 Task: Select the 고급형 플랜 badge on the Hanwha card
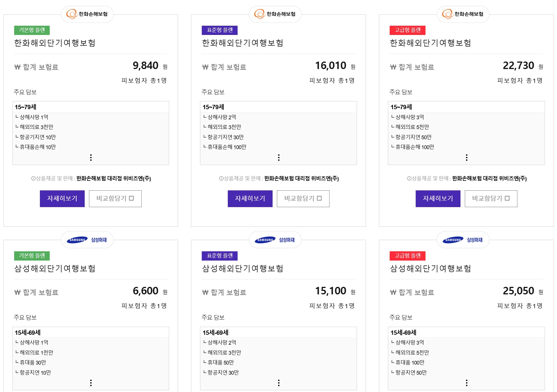[408, 30]
